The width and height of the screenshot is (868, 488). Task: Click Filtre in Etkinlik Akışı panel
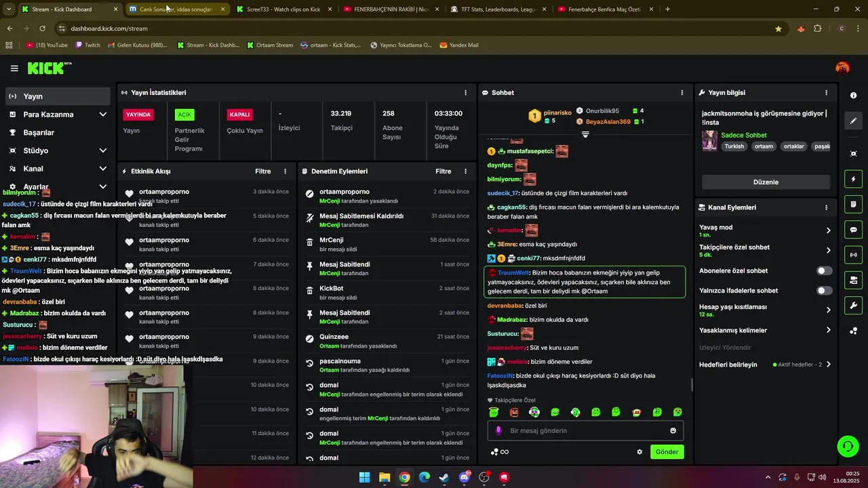tap(263, 171)
